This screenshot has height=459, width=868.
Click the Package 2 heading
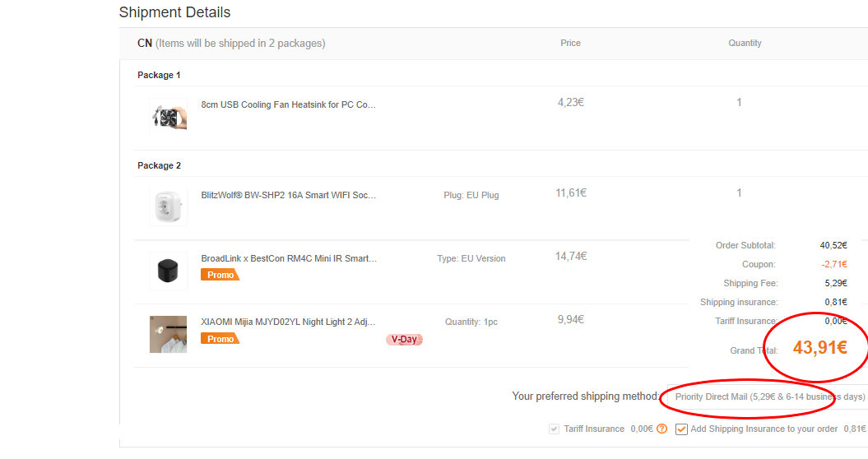tap(159, 165)
